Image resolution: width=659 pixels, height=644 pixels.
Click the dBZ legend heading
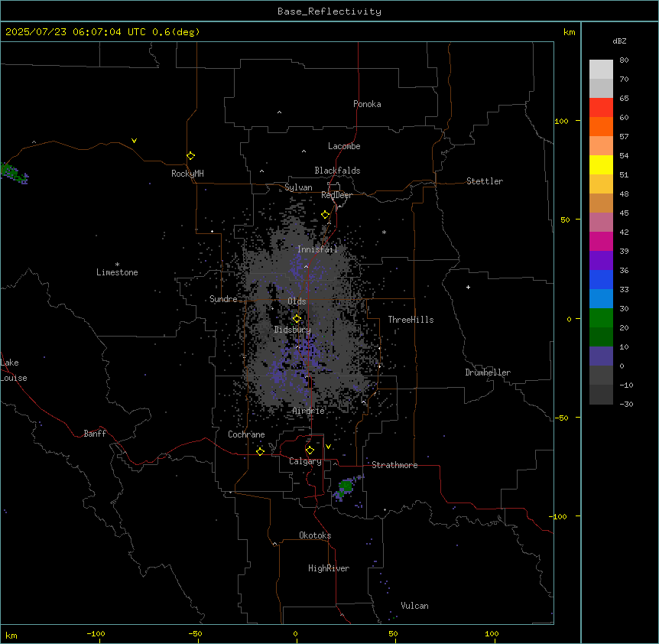coord(619,41)
